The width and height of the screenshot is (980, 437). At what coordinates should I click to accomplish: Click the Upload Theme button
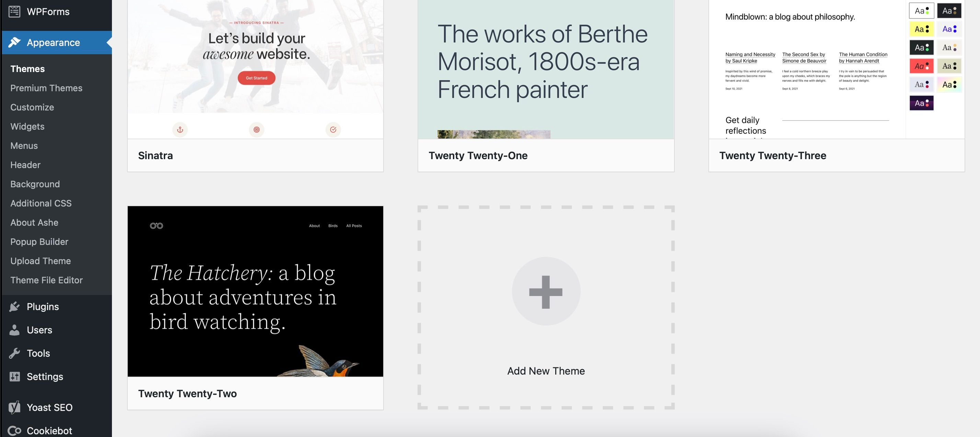[x=40, y=261]
